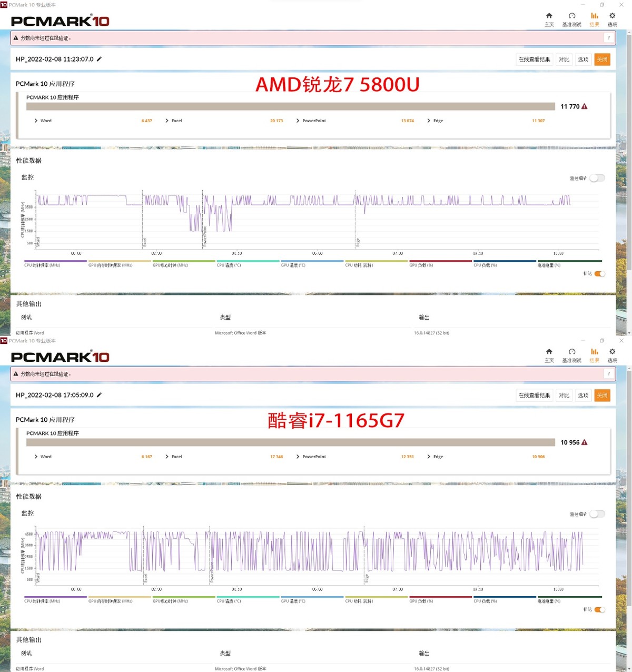Image resolution: width=632 pixels, height=672 pixels.
Task: Select CPU 温度 (°C) legend swatch in the 11:23:07 window
Action: coord(248,261)
